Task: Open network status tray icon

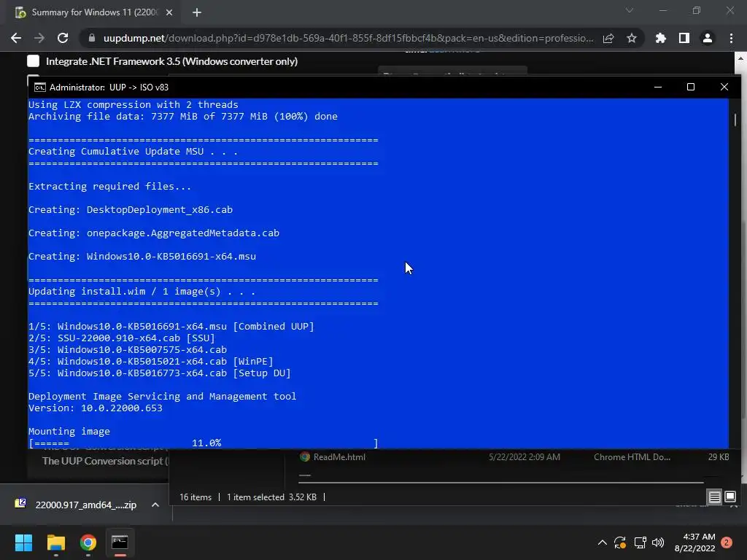Action: coord(640,542)
